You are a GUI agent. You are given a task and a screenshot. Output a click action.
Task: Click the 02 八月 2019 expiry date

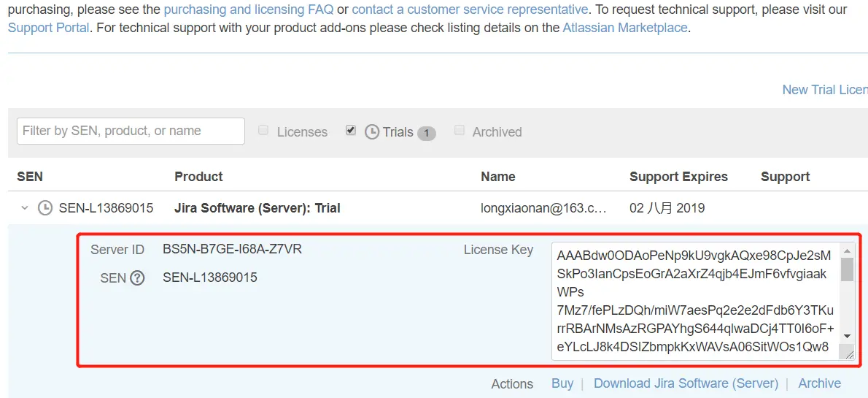[x=667, y=208]
